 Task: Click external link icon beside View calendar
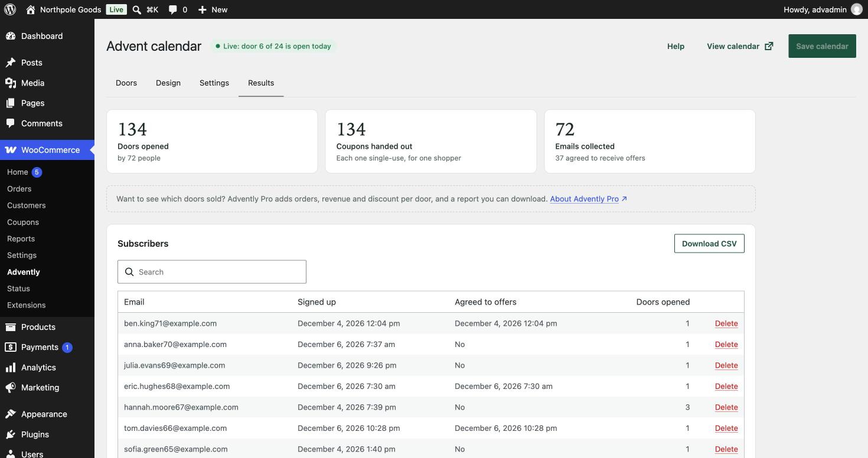(769, 46)
